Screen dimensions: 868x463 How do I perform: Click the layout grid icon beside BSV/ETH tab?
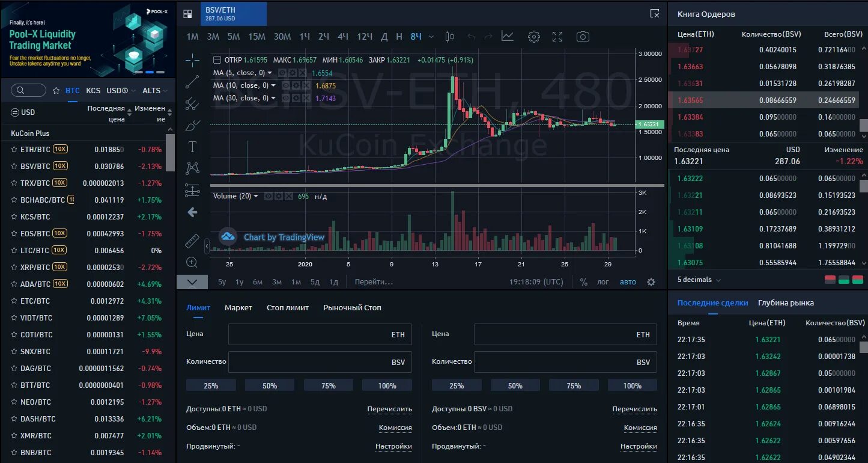click(187, 14)
